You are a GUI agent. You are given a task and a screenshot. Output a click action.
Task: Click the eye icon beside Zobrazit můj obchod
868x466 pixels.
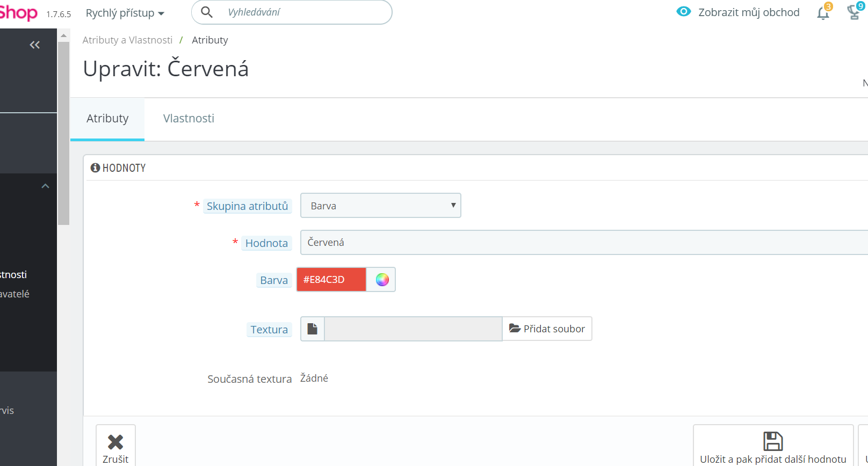[684, 12]
